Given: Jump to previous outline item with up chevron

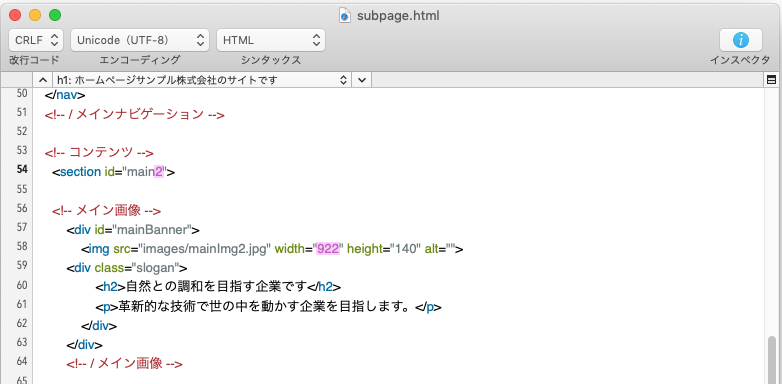Looking at the screenshot, I should pos(42,80).
